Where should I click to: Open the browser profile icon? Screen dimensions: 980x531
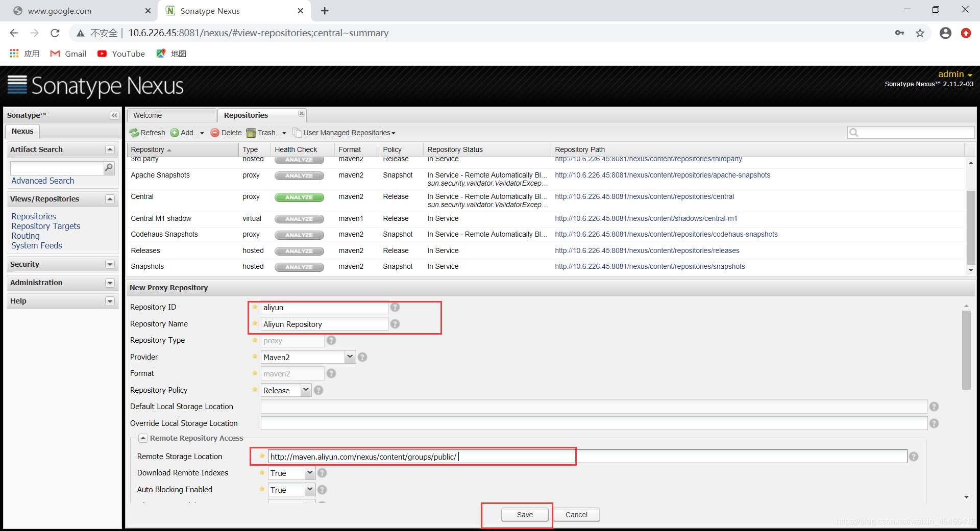pos(945,33)
